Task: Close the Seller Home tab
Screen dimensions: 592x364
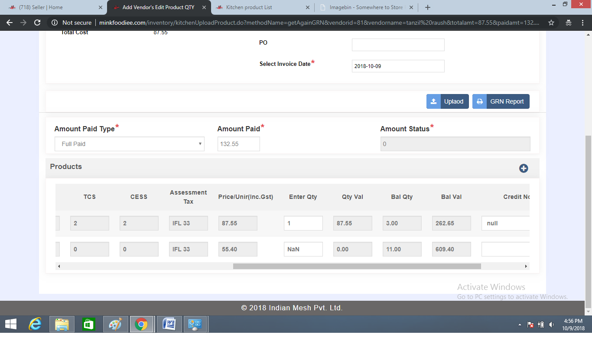Action: pos(101,7)
